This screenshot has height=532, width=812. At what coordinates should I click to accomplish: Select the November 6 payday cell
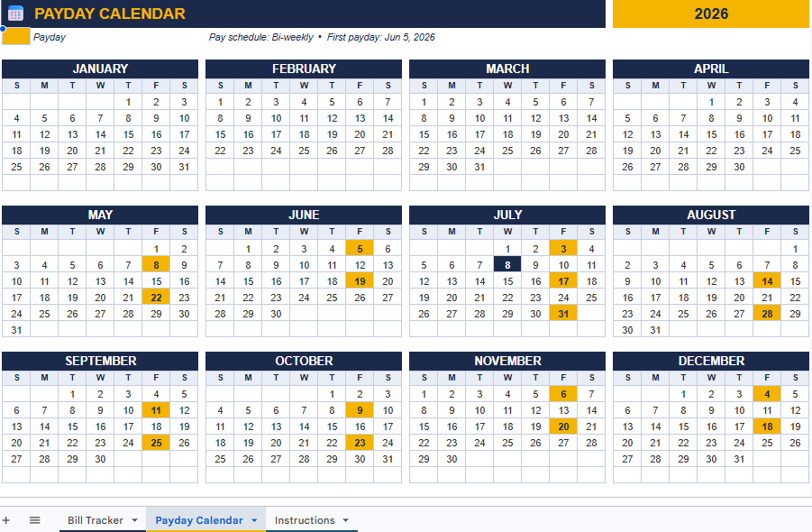coord(563,394)
